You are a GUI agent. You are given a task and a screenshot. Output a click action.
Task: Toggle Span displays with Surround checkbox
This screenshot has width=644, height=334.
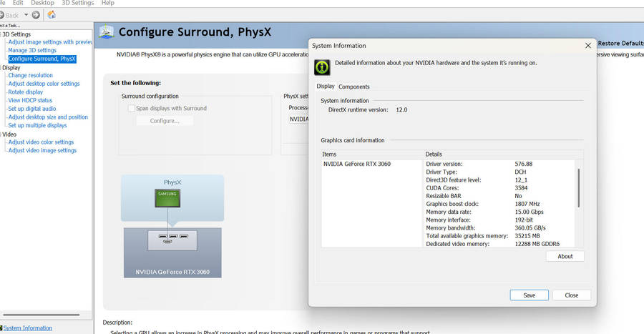click(131, 109)
